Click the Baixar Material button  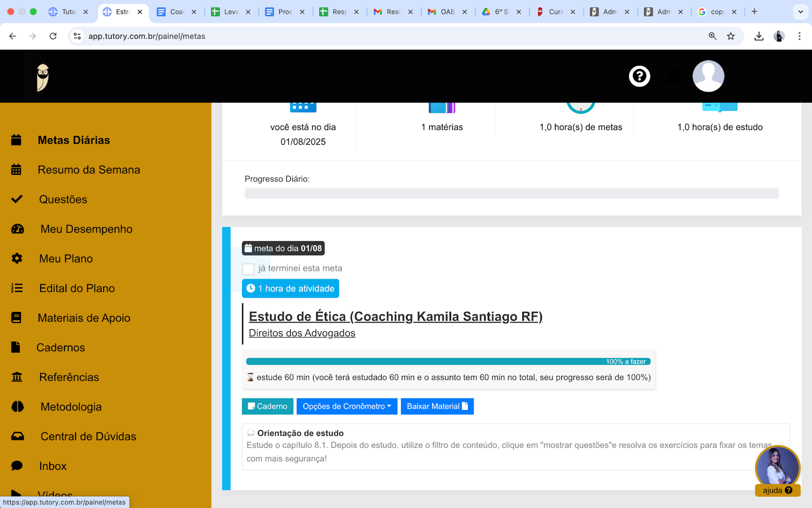click(x=437, y=406)
